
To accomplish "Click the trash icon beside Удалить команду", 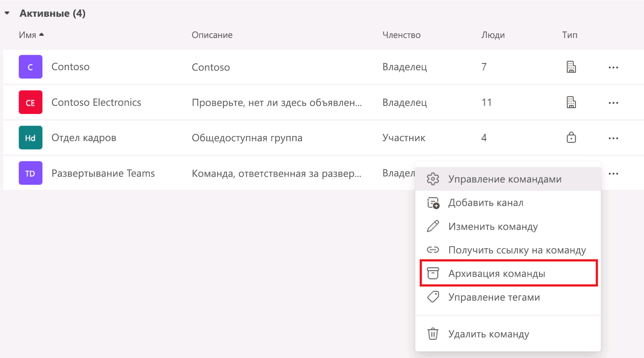I will pyautogui.click(x=433, y=334).
